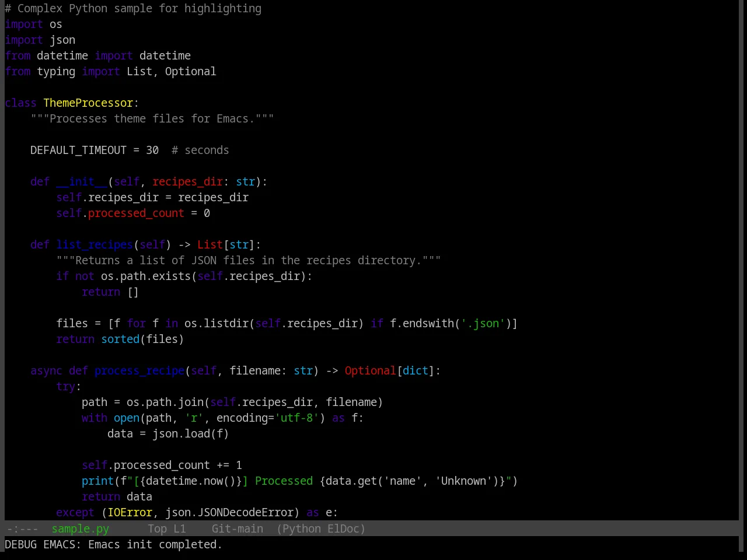Click the L1 line number indicator
Image resolution: width=747 pixels, height=560 pixels.
point(180,528)
